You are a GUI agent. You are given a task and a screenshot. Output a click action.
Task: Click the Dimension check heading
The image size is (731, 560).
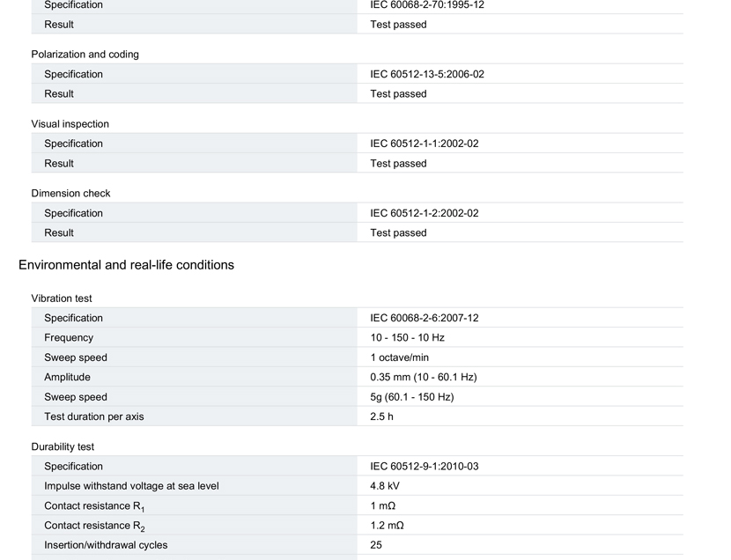[70, 194]
